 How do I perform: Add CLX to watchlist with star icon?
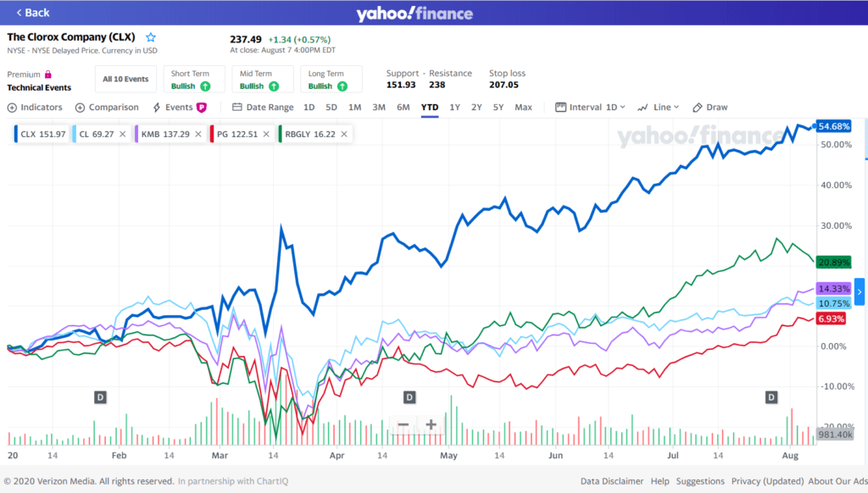151,37
